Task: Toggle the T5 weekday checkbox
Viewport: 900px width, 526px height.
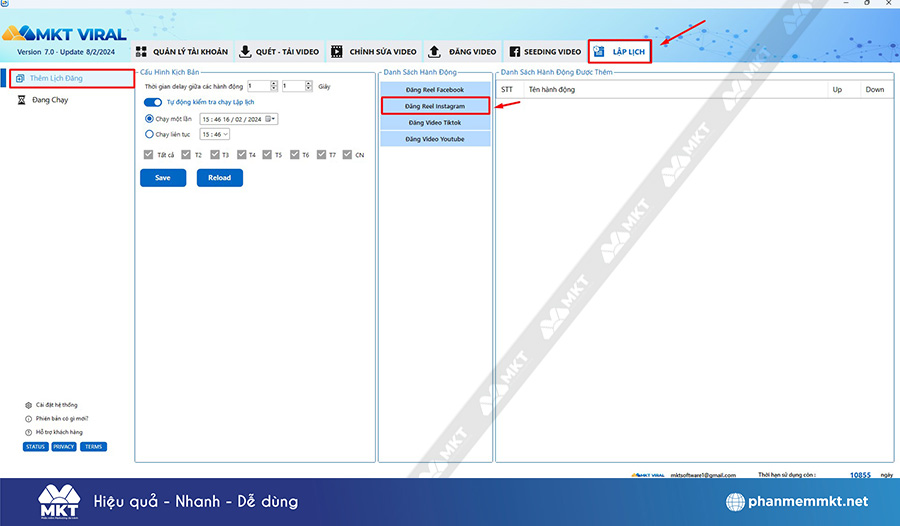Action: (267, 154)
